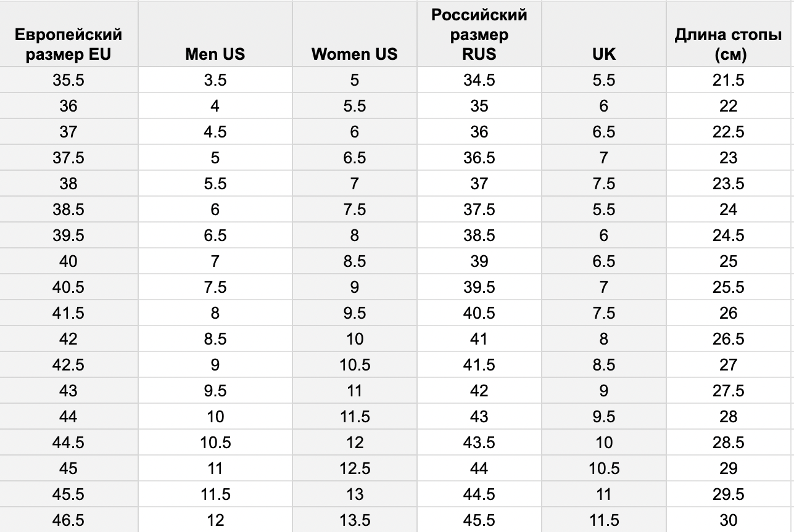Select UK 11.5 cell in last row
Viewport: 794px width, 532px height.
[x=604, y=520]
